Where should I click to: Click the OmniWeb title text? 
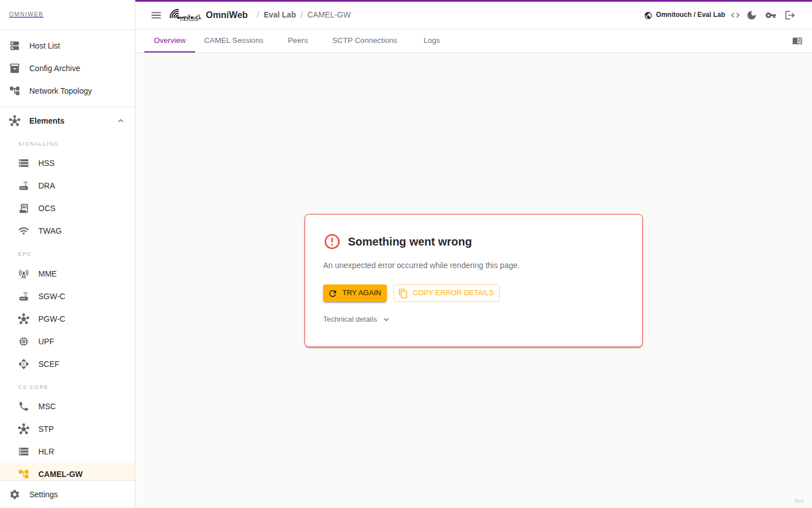227,15
